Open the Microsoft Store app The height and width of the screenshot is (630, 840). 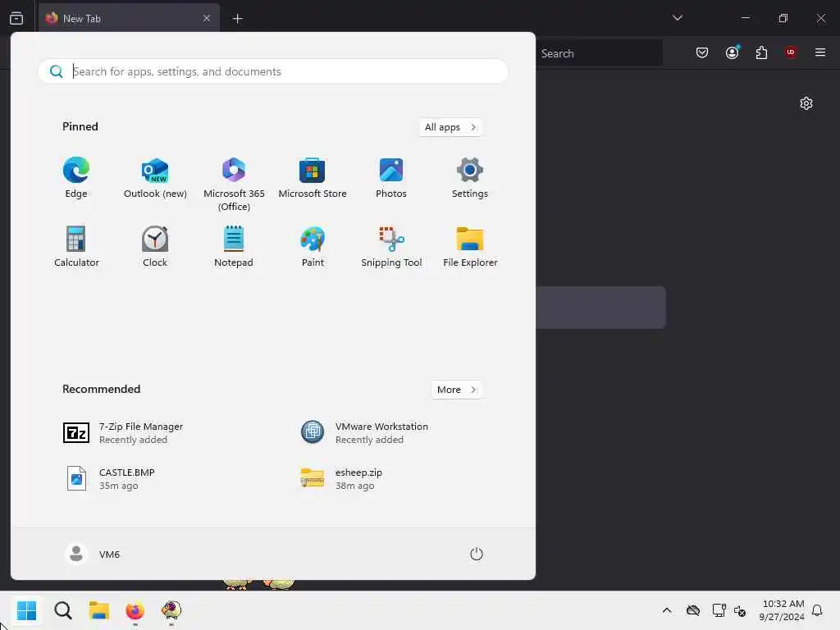click(313, 178)
